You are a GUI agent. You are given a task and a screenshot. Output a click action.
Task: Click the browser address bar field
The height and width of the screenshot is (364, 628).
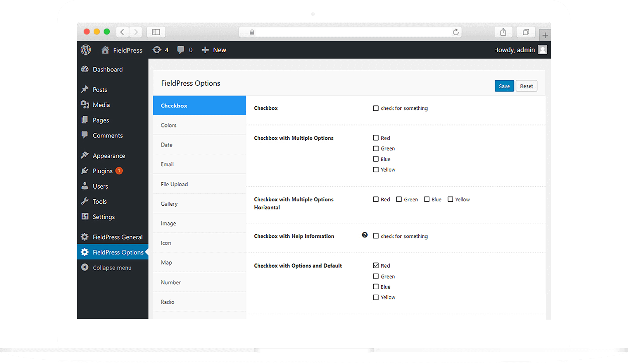[x=350, y=32]
